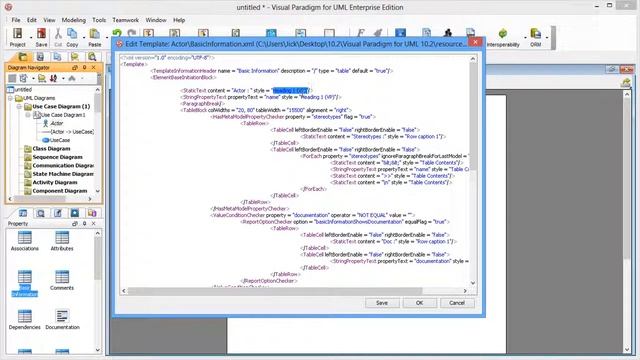Close the Property panel
The height and width of the screenshot is (360, 640).
point(93,224)
